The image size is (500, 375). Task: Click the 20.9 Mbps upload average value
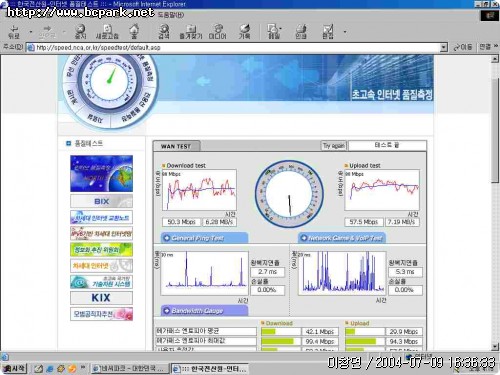pos(404,332)
